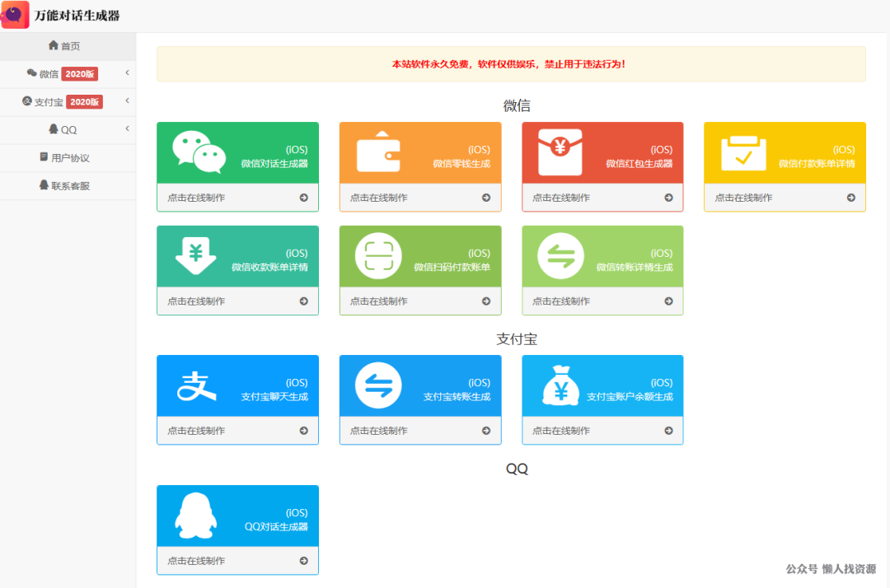Click the arrow circle icon on 微信扫码付款账单 footer

tap(486, 301)
